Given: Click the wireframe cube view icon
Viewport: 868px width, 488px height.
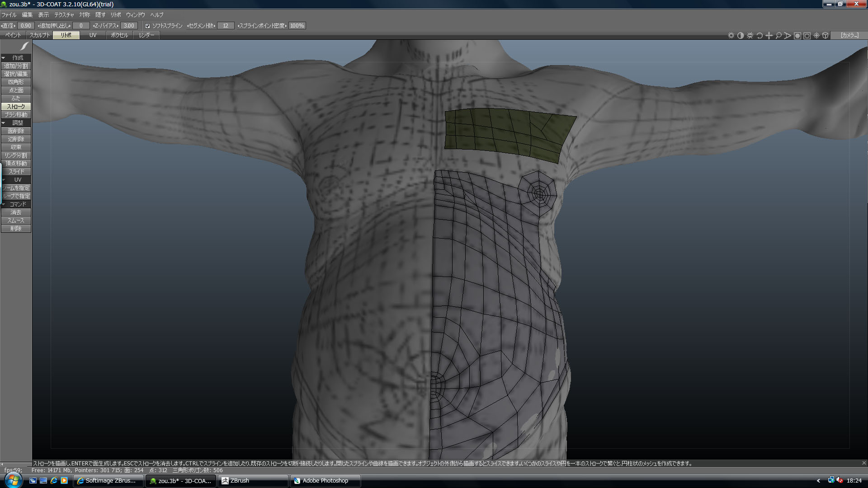Looking at the screenshot, I should [x=826, y=35].
